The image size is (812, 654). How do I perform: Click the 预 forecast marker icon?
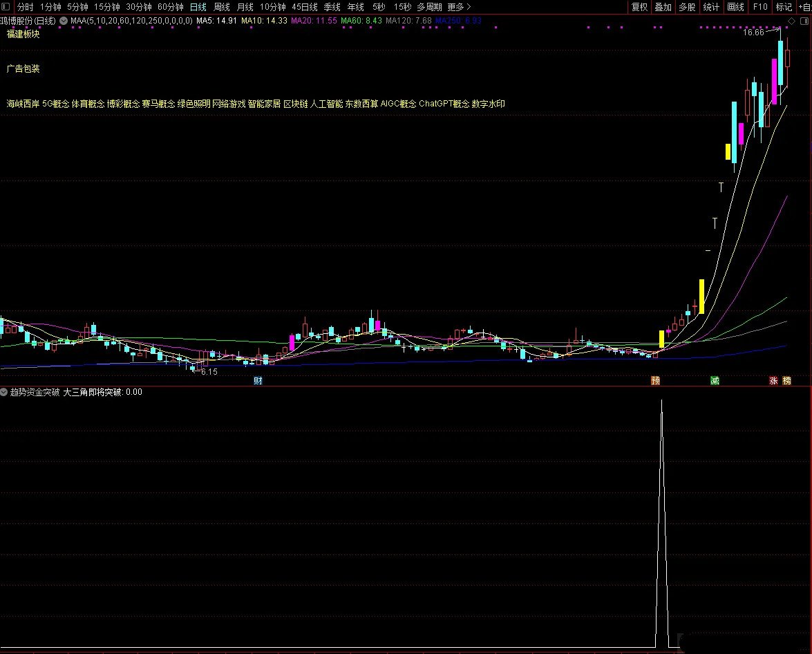(x=655, y=381)
